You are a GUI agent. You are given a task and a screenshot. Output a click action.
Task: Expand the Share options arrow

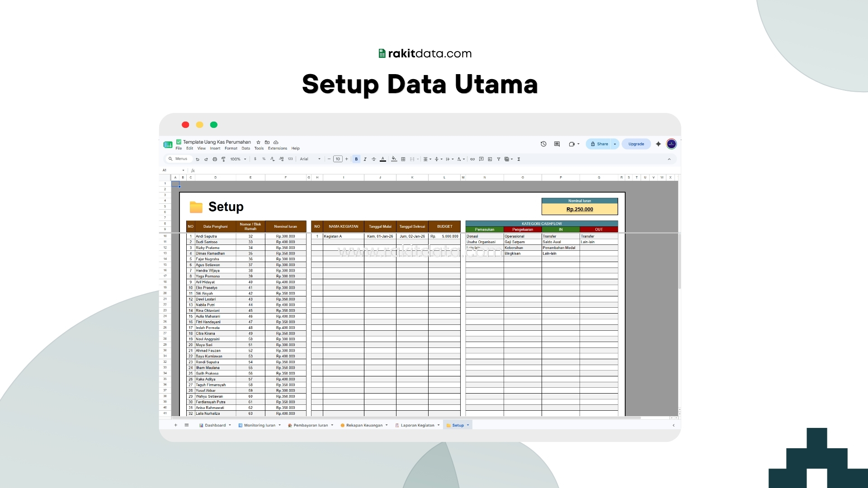[615, 144]
